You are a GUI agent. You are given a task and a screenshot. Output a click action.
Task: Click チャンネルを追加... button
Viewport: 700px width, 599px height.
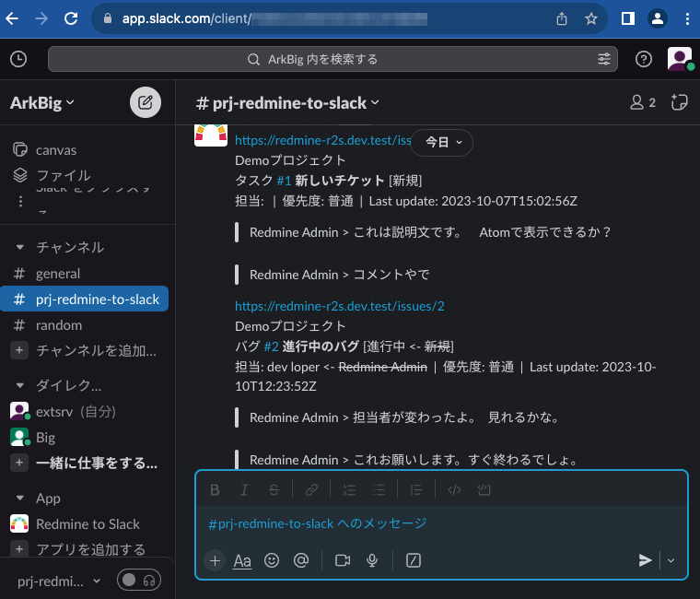click(x=85, y=350)
